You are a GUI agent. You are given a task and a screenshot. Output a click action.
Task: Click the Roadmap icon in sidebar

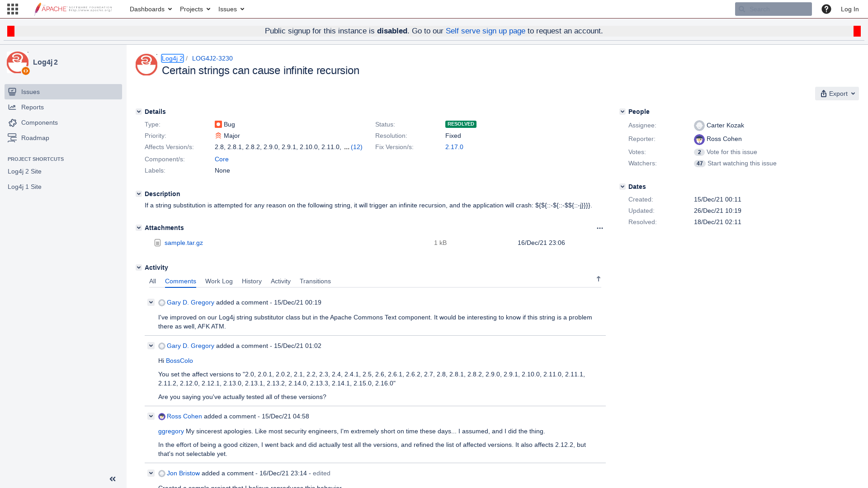pos(12,138)
